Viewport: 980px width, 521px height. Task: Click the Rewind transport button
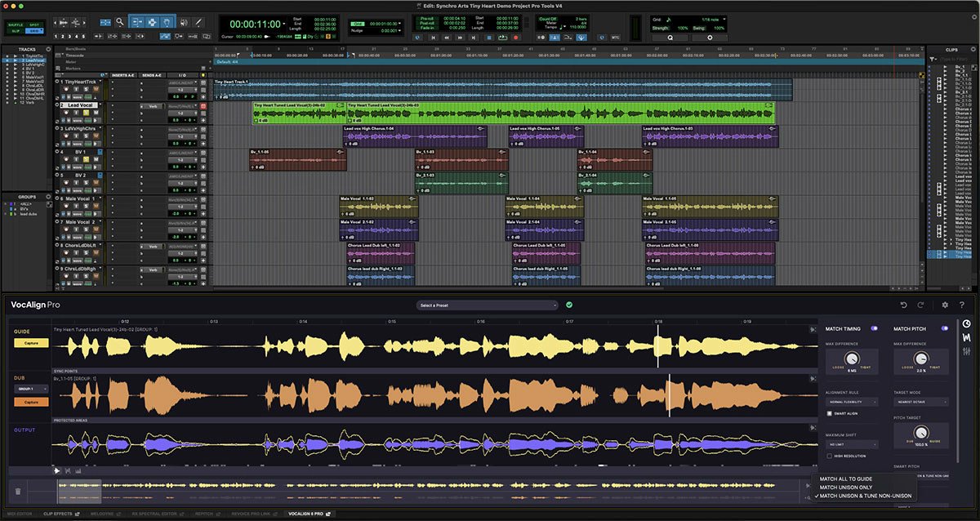coord(447,37)
